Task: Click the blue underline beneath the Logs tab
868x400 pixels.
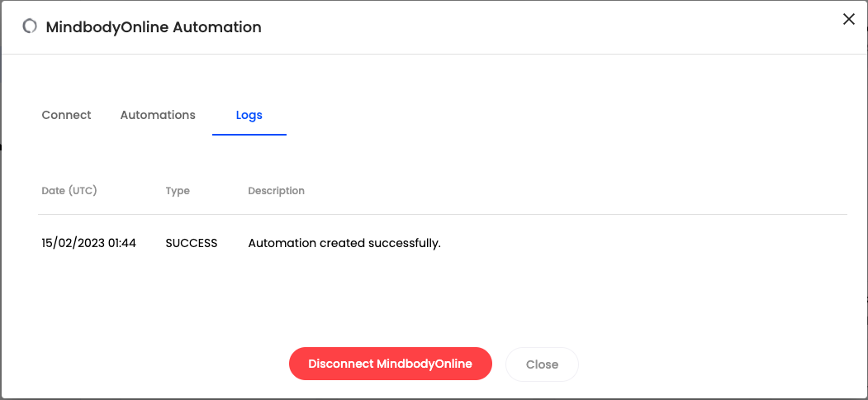Action: pyautogui.click(x=249, y=134)
